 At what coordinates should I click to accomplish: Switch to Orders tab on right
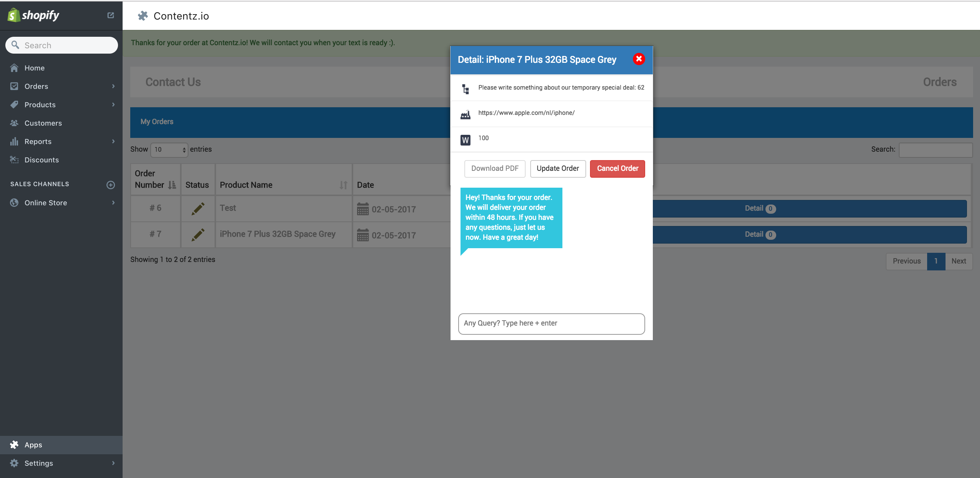point(940,82)
